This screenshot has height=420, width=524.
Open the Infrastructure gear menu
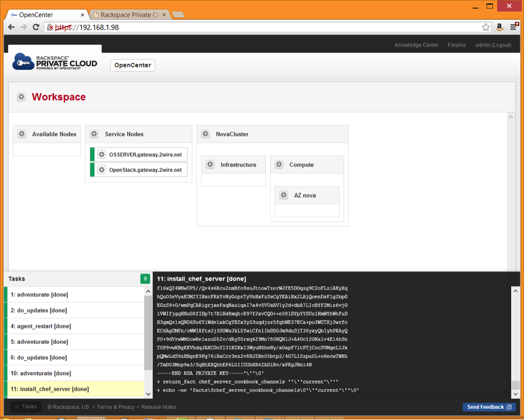210,164
